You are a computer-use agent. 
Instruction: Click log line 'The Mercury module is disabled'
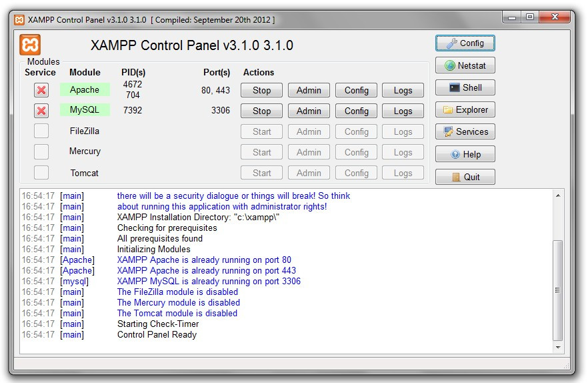click(x=179, y=303)
